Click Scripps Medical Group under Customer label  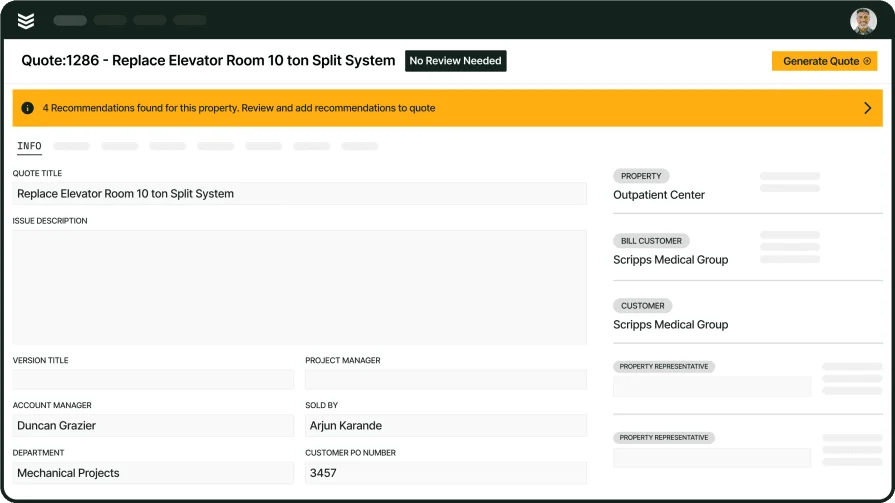click(670, 325)
